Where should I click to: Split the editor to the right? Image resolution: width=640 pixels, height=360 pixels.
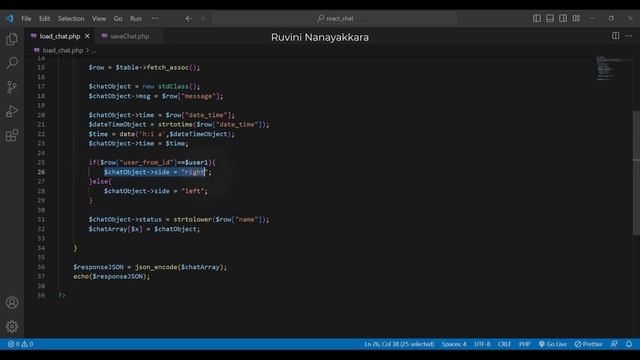click(615, 36)
